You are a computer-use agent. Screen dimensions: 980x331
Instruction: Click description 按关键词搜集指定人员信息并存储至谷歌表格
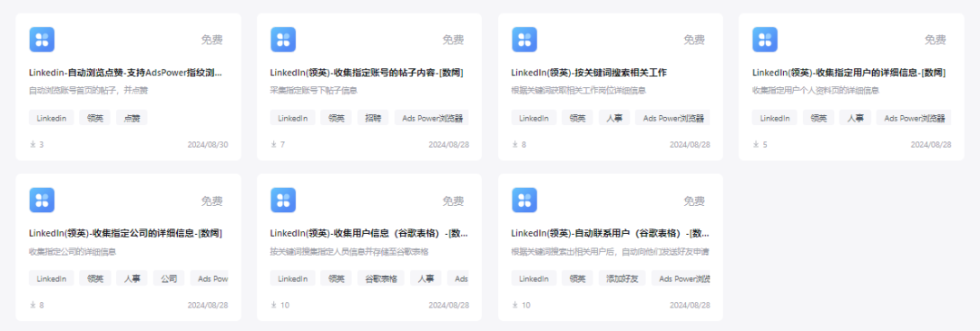349,251
